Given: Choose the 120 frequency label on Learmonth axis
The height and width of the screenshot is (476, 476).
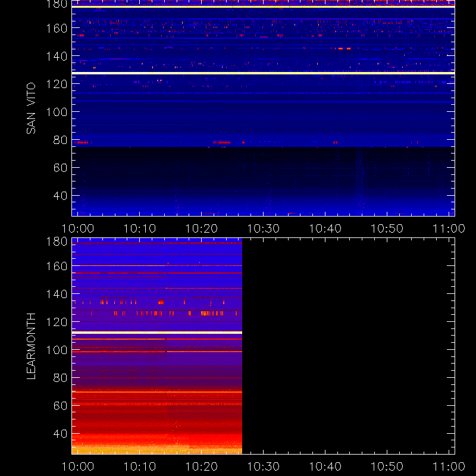Looking at the screenshot, I should (x=57, y=322).
